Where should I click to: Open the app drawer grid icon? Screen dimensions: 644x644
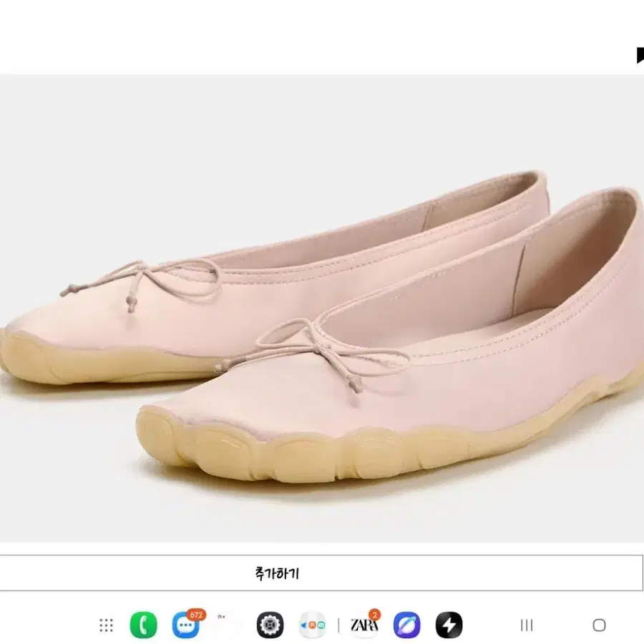(106, 625)
